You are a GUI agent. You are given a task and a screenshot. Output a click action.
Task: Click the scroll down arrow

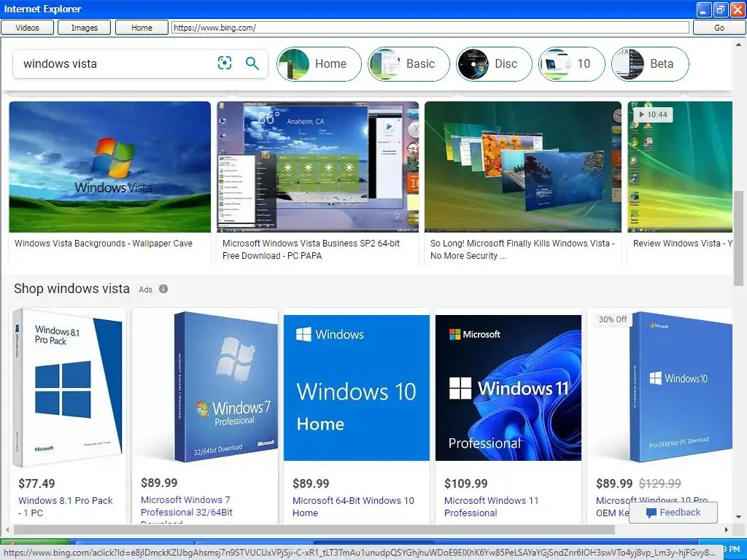point(738,517)
